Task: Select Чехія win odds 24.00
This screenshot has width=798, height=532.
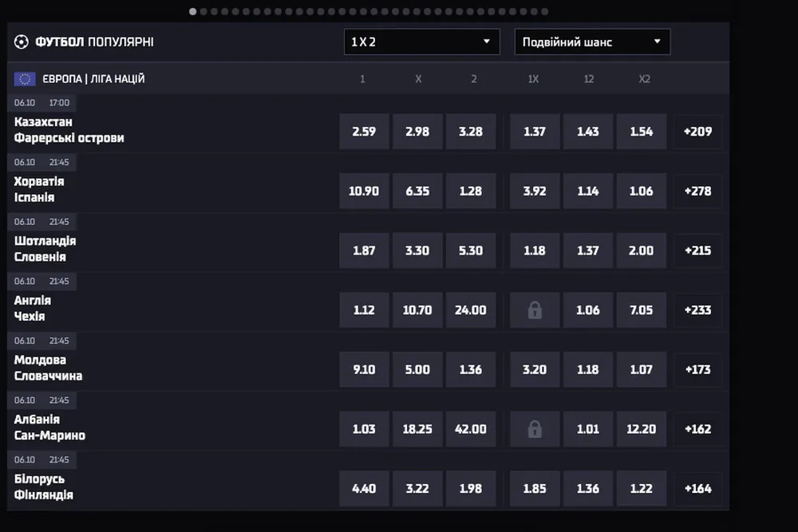Action: point(471,309)
